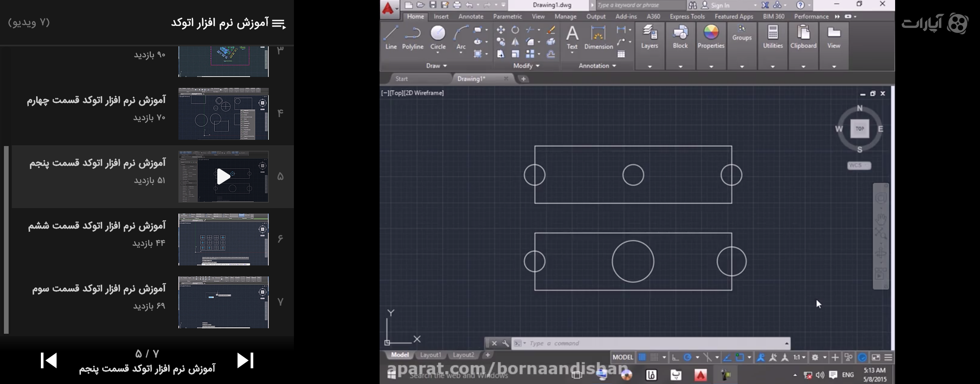Open the 1:1 annotation scale dropdown
The height and width of the screenshot is (384, 980).
tap(799, 357)
